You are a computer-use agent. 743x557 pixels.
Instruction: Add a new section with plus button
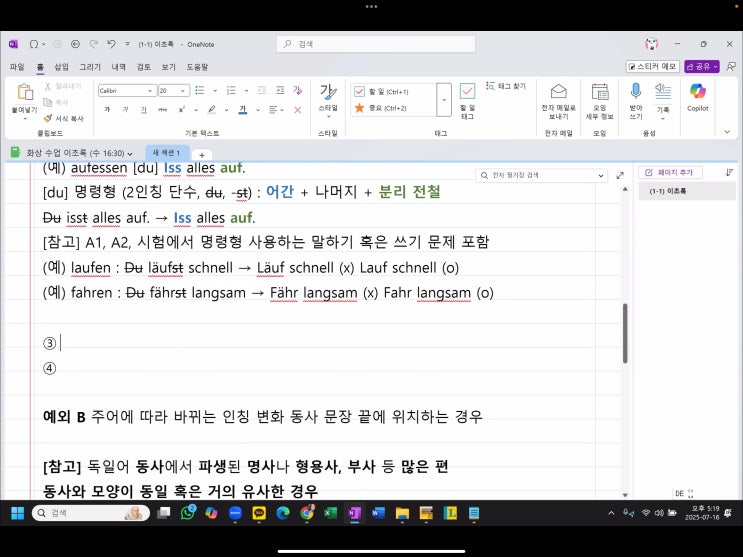click(202, 155)
